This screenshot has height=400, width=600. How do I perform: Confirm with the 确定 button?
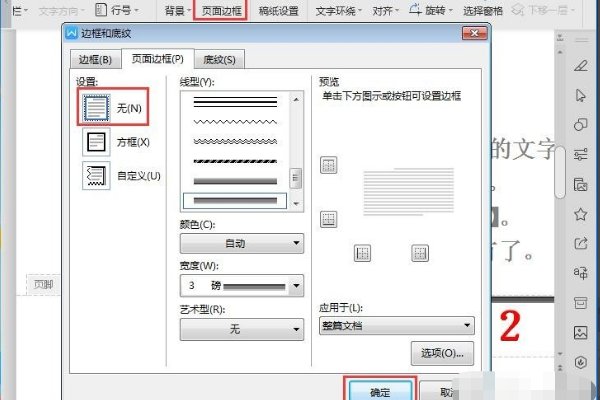[380, 391]
